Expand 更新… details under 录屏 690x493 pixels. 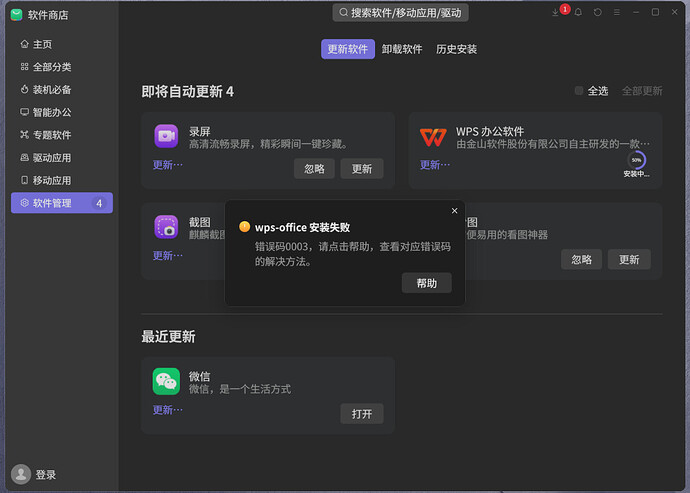[x=168, y=165]
